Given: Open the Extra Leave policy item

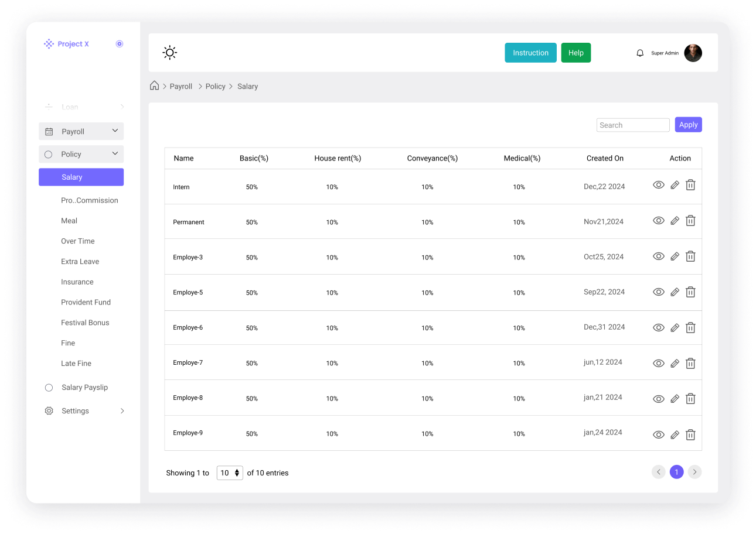Looking at the screenshot, I should pos(80,262).
